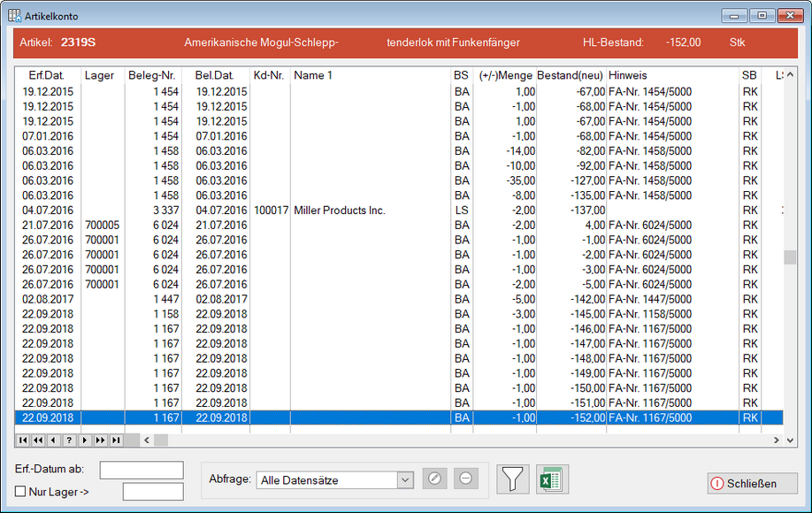
Task: Click the Nur Lager number field
Action: 152,492
